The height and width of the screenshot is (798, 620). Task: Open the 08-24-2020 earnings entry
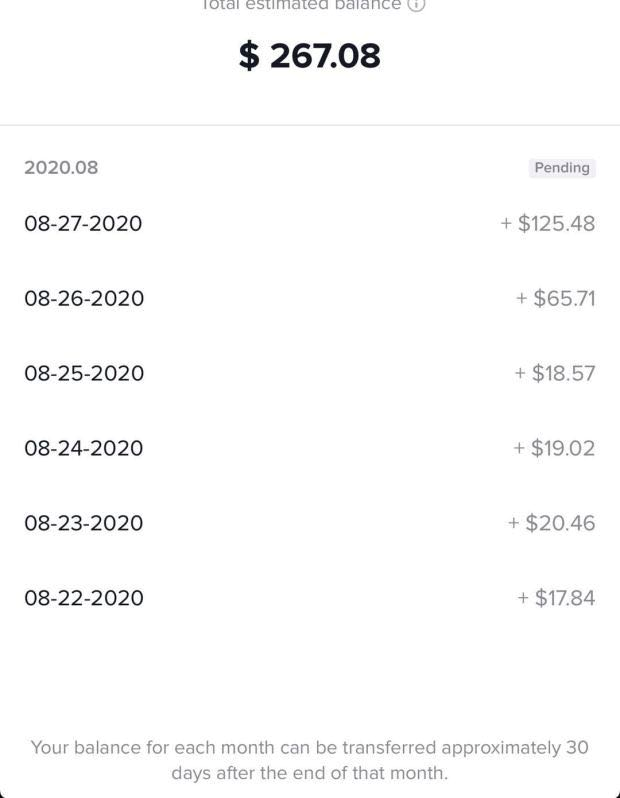[x=310, y=448]
